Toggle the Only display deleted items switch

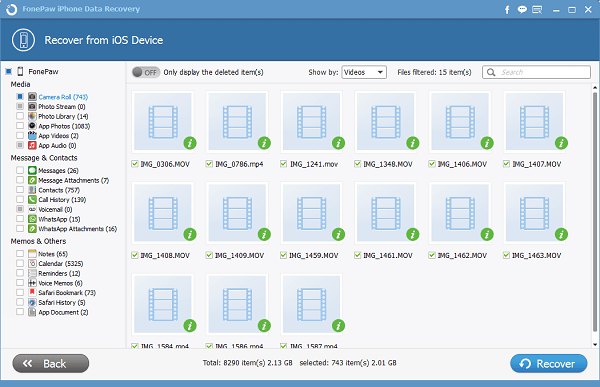(x=145, y=72)
